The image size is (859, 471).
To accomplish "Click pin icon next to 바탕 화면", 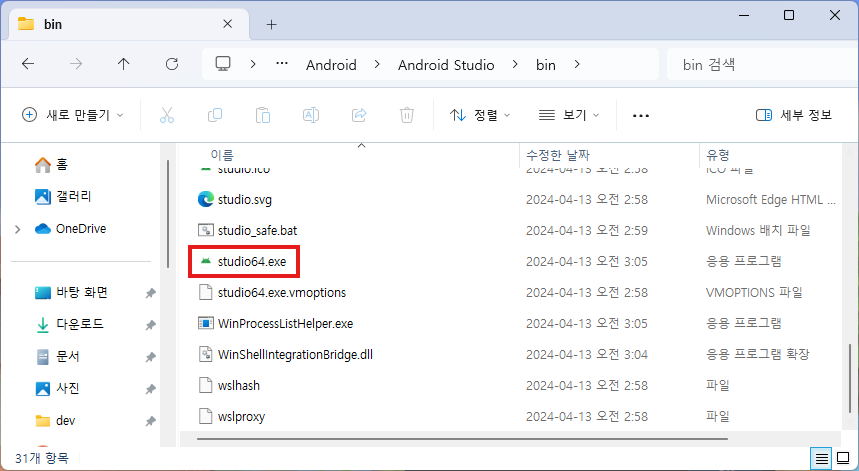I will point(150,294).
